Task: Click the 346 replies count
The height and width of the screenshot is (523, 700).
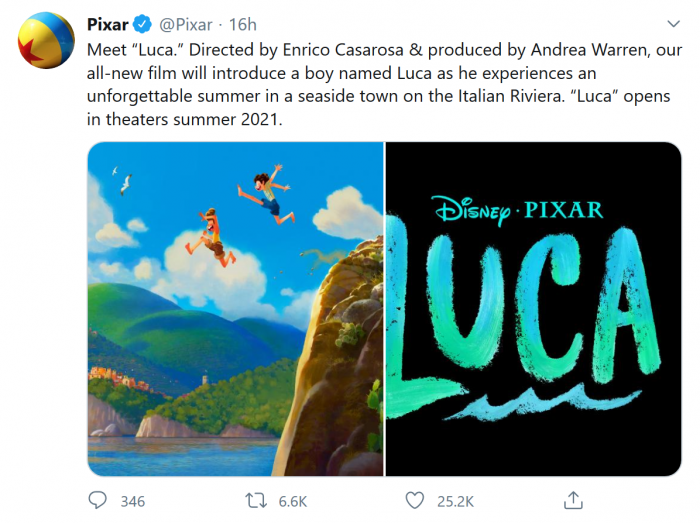Action: click(x=132, y=499)
